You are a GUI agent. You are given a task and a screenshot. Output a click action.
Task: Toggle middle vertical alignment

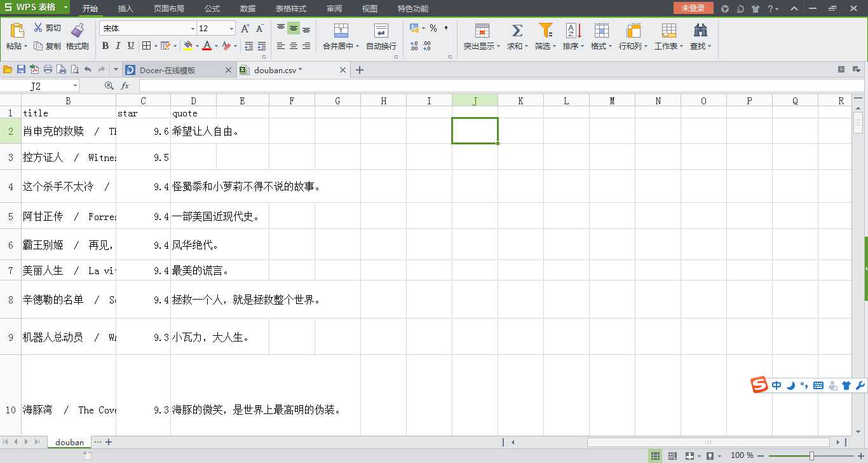pyautogui.click(x=294, y=29)
